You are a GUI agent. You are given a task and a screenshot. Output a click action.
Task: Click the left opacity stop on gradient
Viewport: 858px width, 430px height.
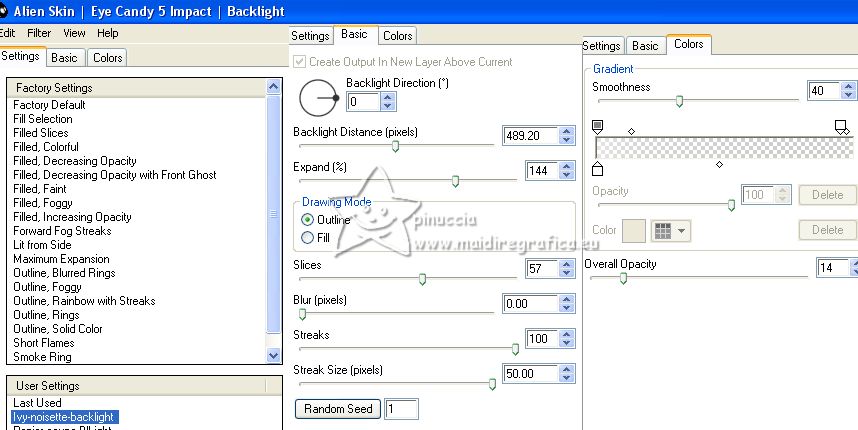(598, 127)
